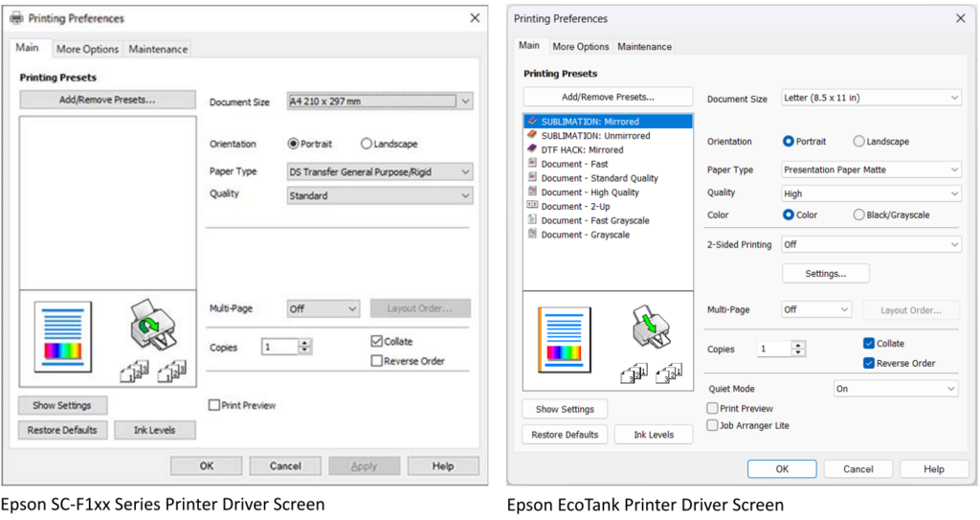Check Reverse Order in the SC-F1xx dialog
The height and width of the screenshot is (520, 980).
point(376,361)
